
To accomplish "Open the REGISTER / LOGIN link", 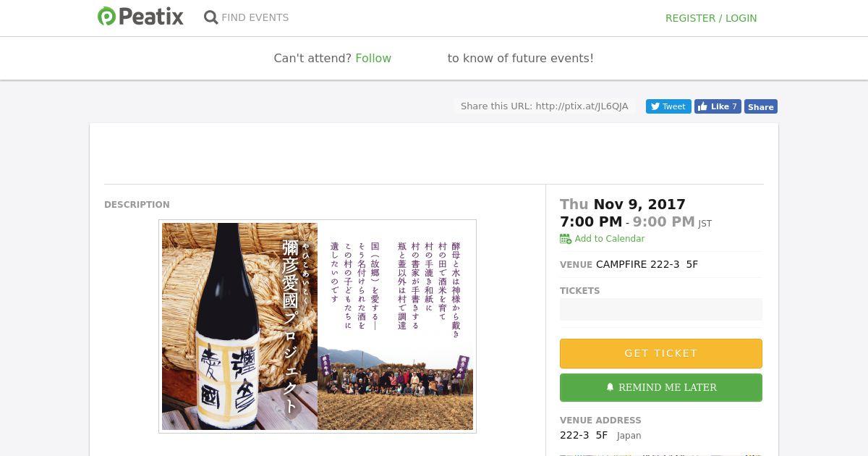I will (x=710, y=18).
